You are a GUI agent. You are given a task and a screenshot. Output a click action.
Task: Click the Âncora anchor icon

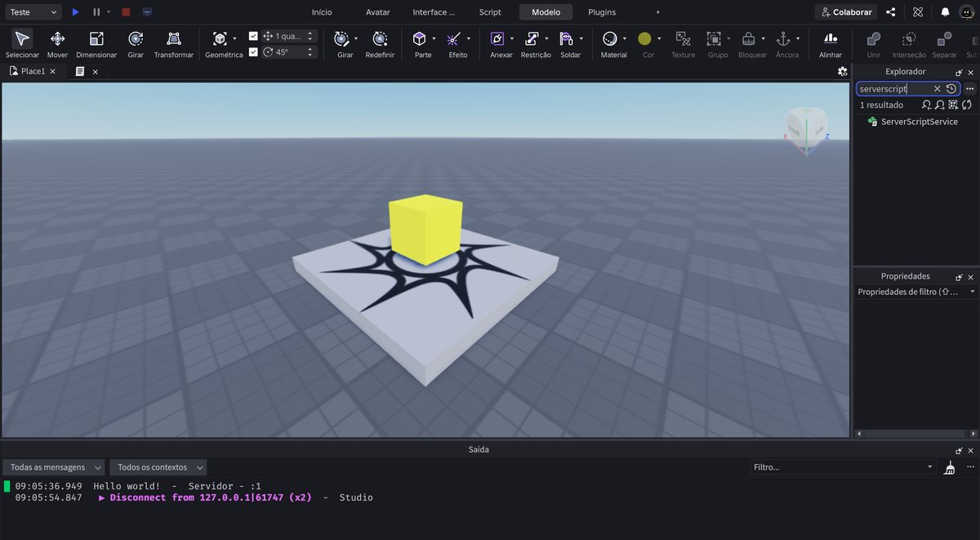click(x=782, y=38)
